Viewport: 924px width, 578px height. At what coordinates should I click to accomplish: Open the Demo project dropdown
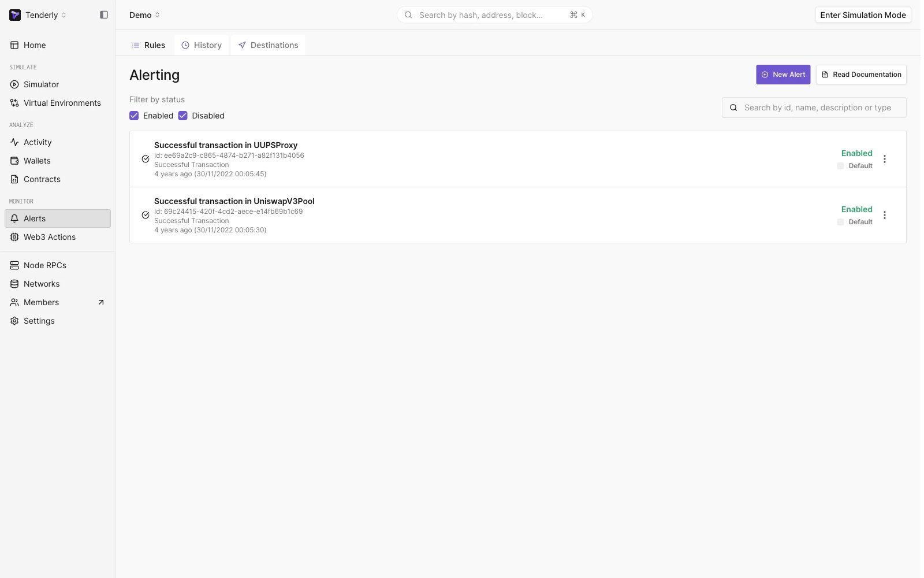click(144, 15)
